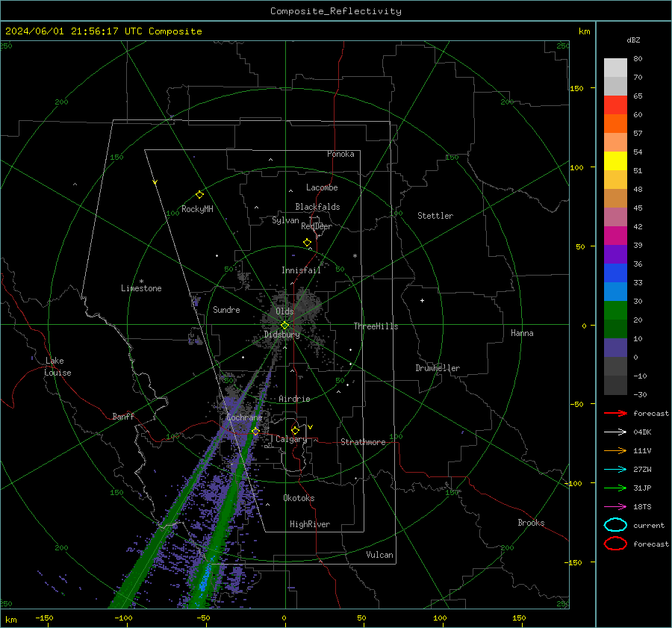Click the white 04DK arrow icon

point(615,432)
